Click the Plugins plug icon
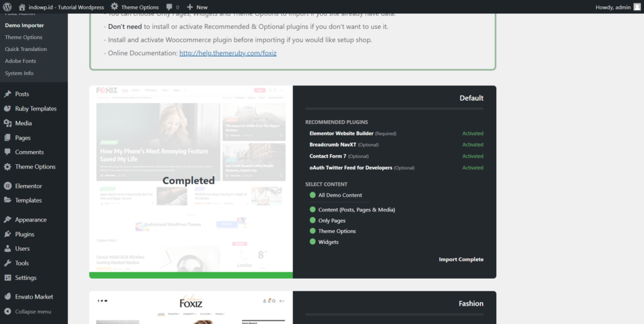644x324 pixels. point(8,234)
